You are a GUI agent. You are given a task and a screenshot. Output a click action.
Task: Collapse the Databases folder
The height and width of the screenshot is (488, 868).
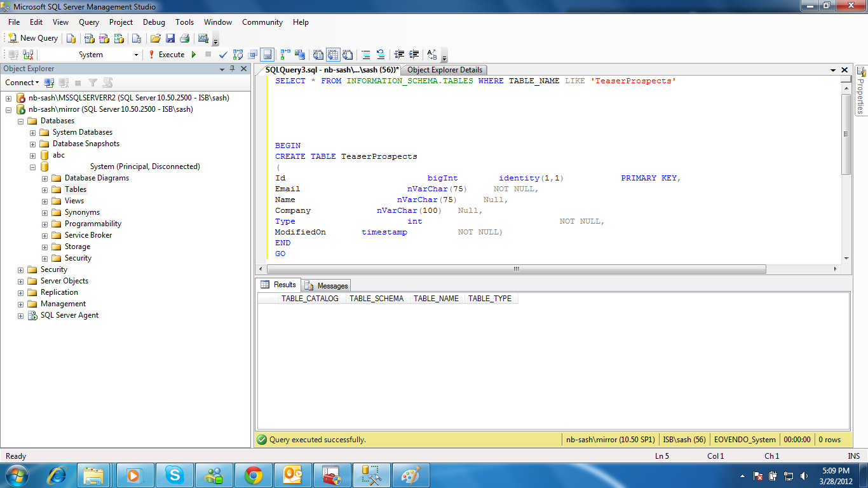click(22, 121)
